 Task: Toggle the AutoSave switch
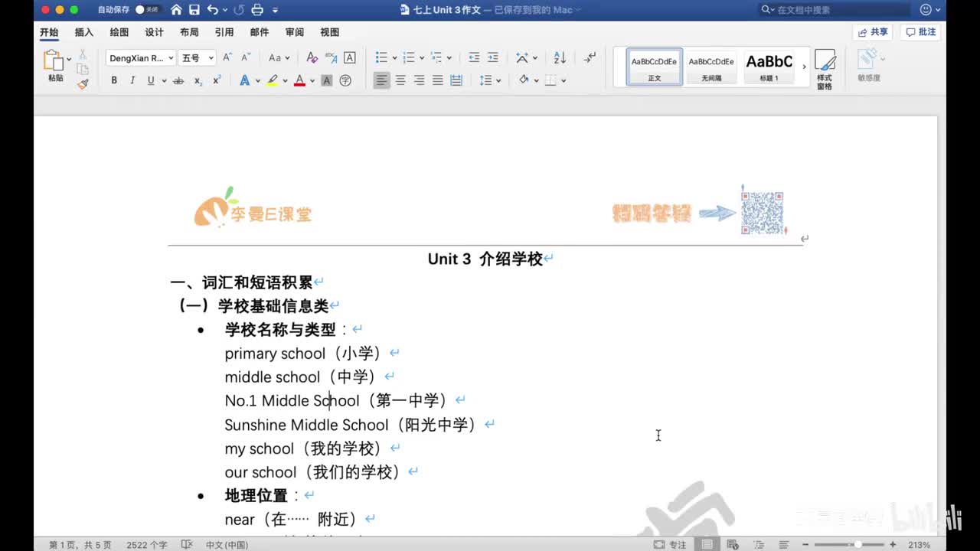pyautogui.click(x=146, y=10)
